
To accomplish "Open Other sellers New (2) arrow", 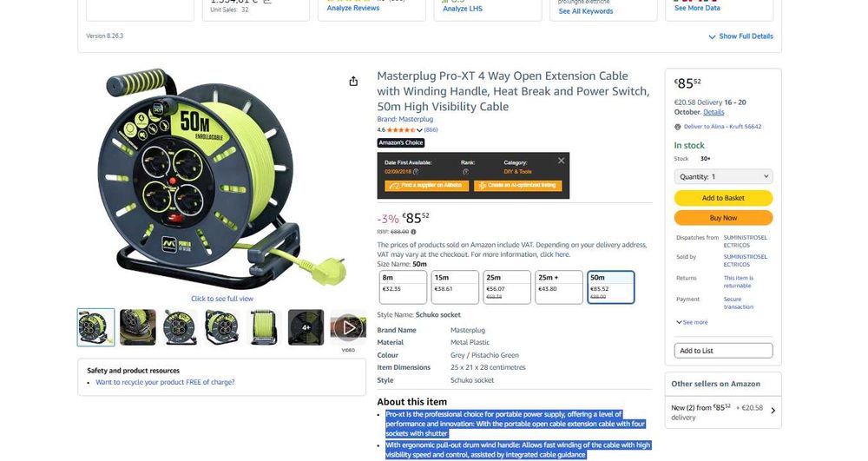I will (x=773, y=411).
